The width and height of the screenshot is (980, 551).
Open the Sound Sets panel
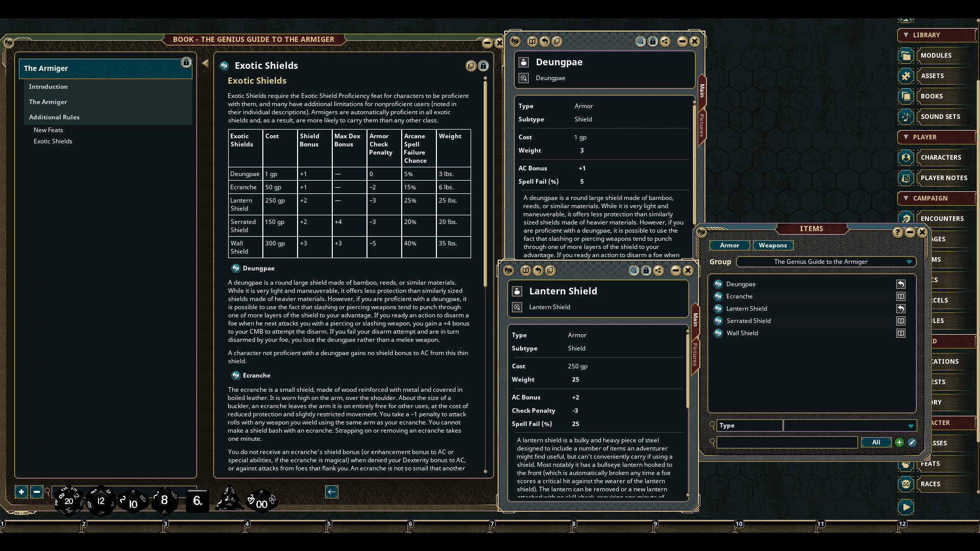906,116
